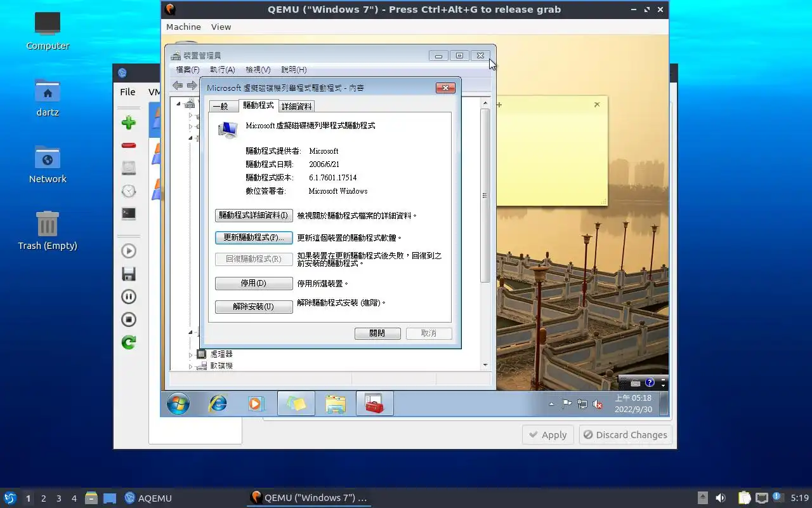Click the red minus Remove VM icon in AQEMU
812x508 pixels.
pyautogui.click(x=129, y=145)
